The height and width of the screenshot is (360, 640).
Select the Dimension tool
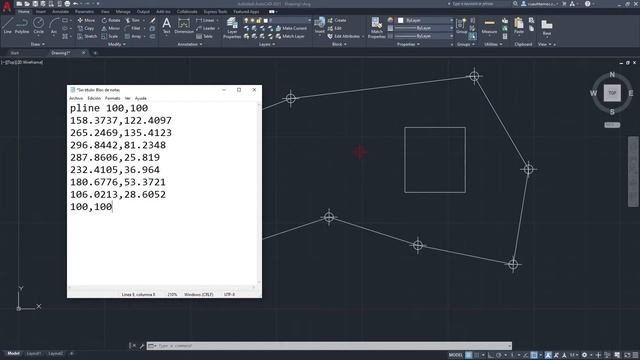point(184,25)
